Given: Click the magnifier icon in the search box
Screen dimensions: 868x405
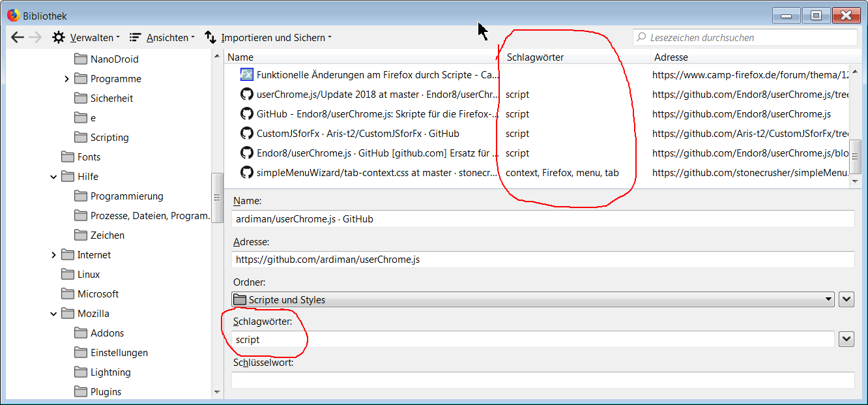Looking at the screenshot, I should point(641,37).
